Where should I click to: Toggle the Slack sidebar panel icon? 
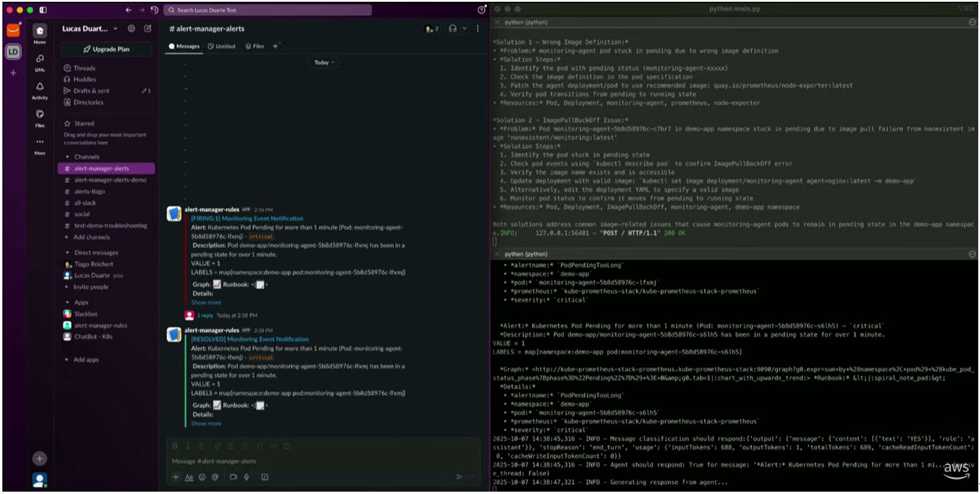point(43,10)
